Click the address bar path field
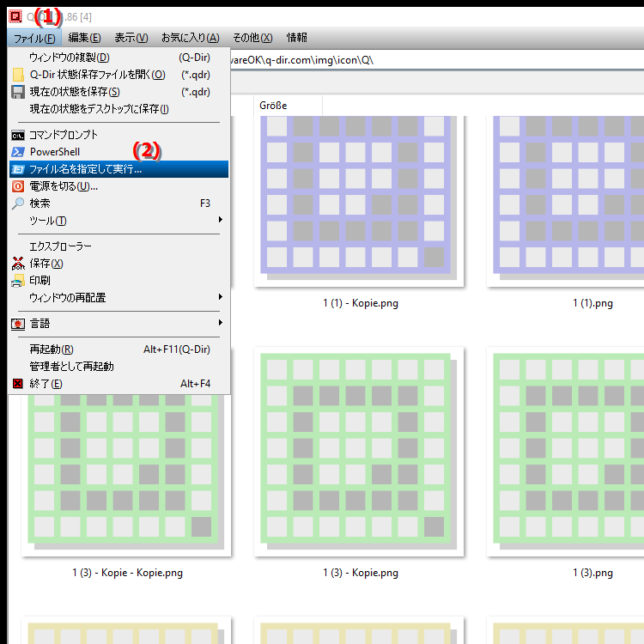 pos(436,60)
